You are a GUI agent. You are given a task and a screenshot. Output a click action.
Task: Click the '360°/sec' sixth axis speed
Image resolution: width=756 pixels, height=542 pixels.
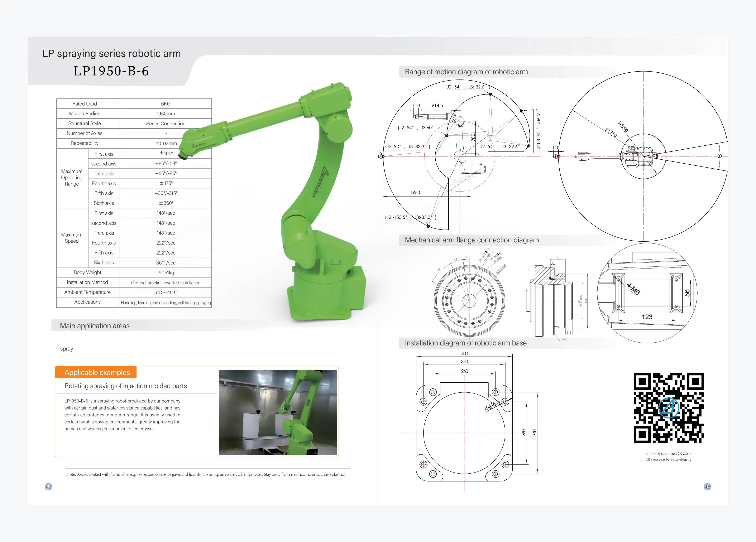click(166, 263)
